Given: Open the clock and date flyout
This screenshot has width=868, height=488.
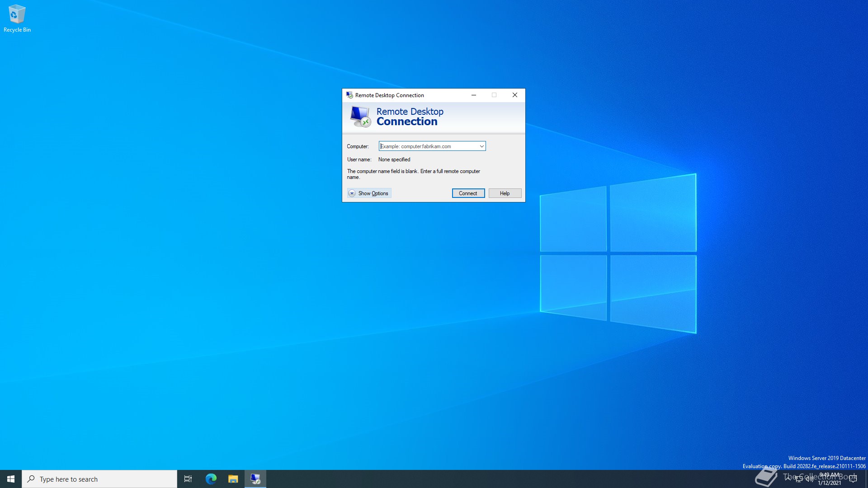Looking at the screenshot, I should pyautogui.click(x=829, y=479).
